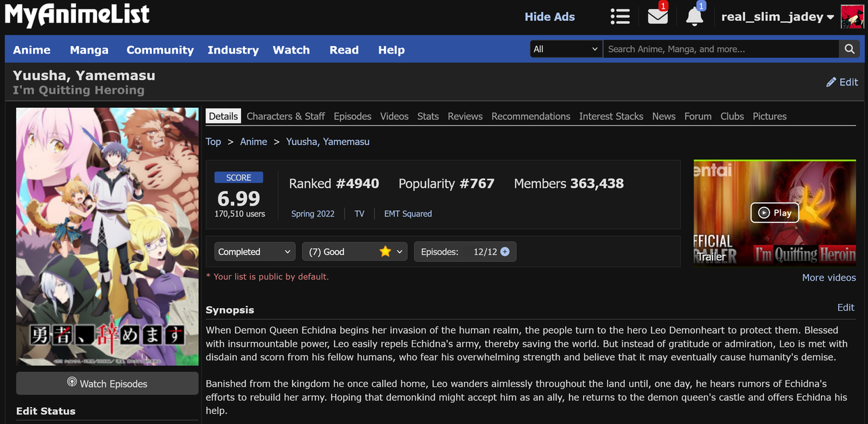Open the '(7) Good' score dropdown
The width and height of the screenshot is (868, 424).
pos(354,252)
